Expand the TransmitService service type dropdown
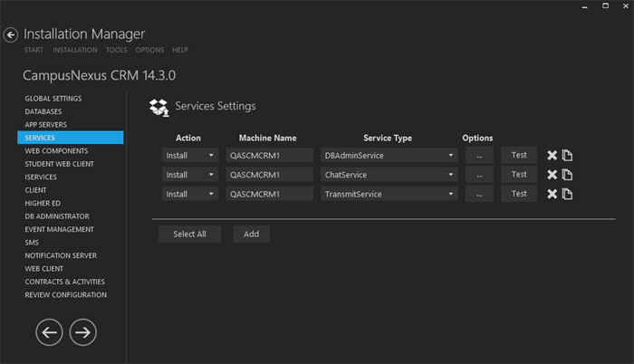The image size is (634, 364). click(389, 194)
